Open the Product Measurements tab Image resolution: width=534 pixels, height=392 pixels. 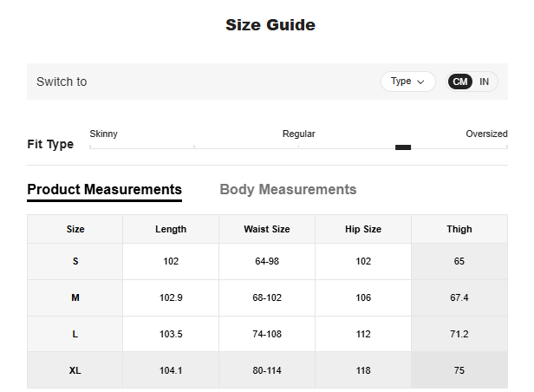point(104,189)
